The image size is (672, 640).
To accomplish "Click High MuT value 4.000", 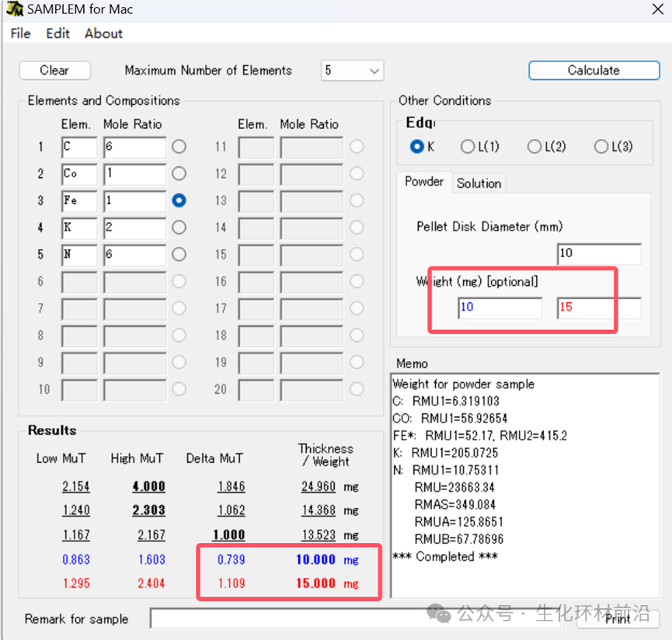I will 148,486.
